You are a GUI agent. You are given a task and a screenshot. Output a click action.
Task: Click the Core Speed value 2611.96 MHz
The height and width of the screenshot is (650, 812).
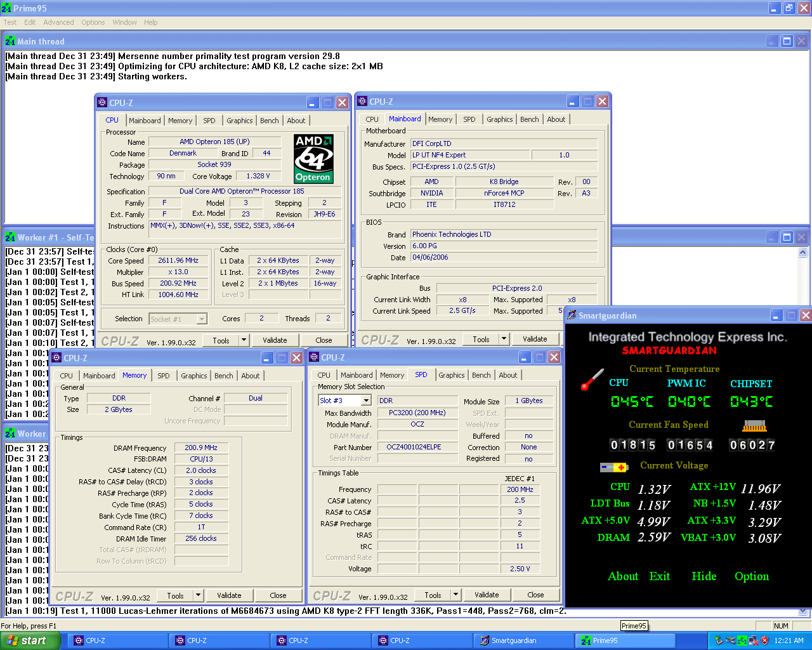point(178,261)
